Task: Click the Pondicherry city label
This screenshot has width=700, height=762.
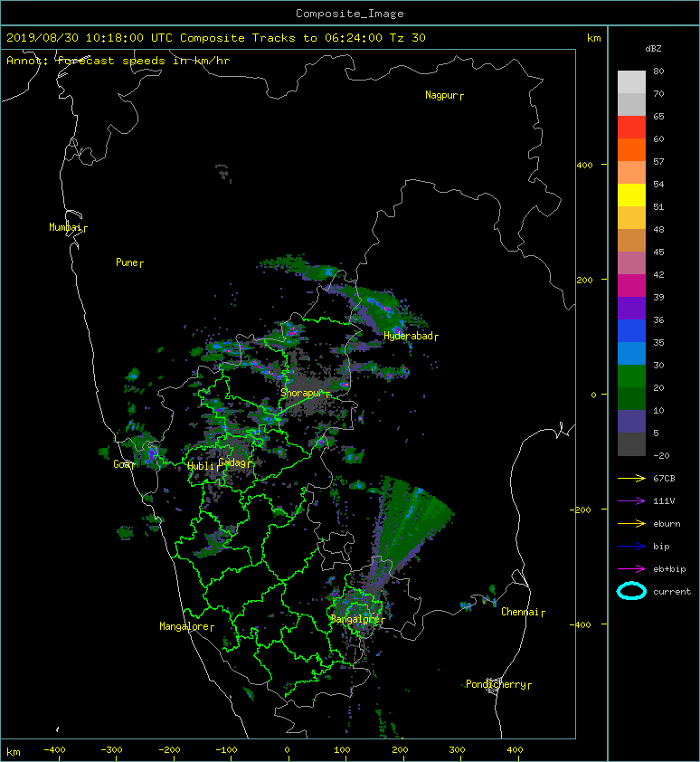Action: (x=496, y=684)
